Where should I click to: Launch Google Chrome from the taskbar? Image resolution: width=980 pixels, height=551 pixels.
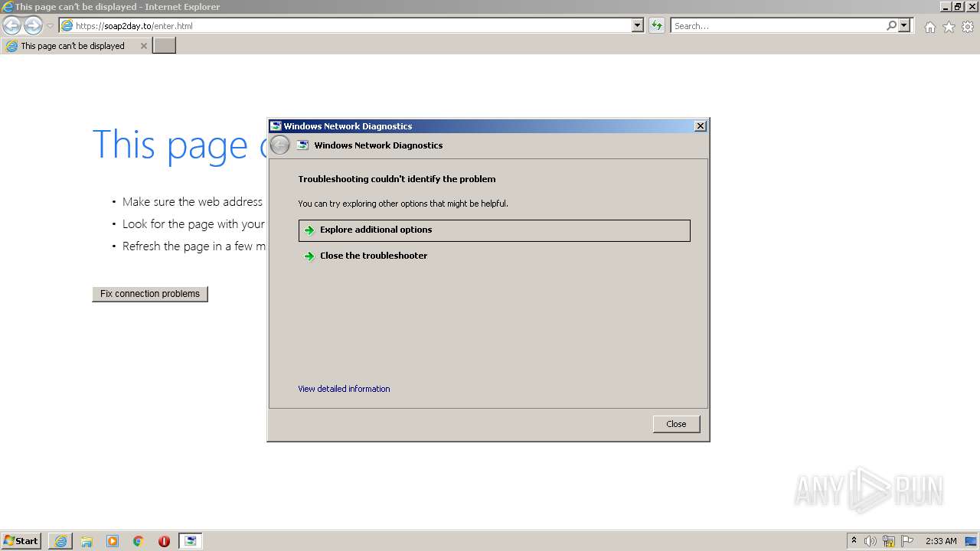(139, 541)
